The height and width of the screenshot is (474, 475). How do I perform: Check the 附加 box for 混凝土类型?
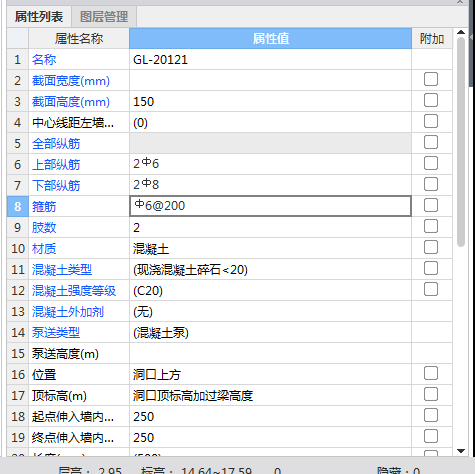[431, 268]
